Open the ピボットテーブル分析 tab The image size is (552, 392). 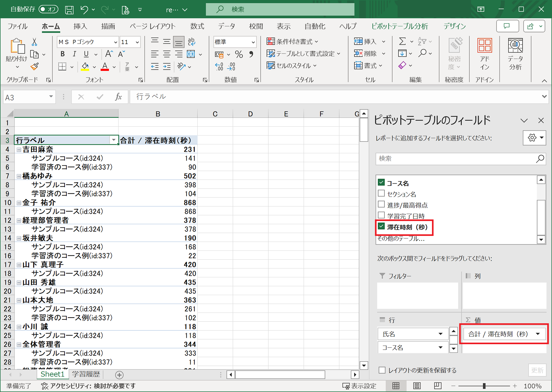400,26
